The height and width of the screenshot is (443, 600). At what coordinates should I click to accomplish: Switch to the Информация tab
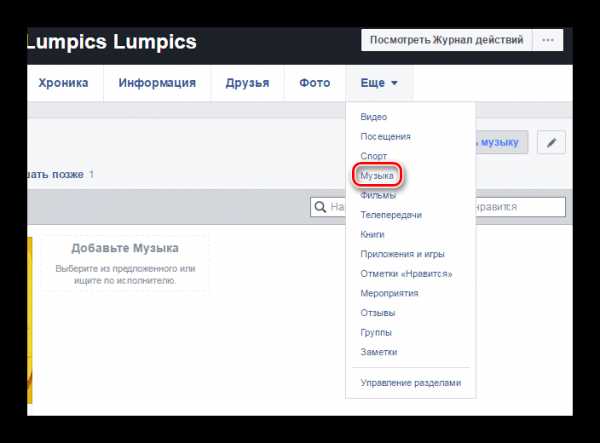157,83
